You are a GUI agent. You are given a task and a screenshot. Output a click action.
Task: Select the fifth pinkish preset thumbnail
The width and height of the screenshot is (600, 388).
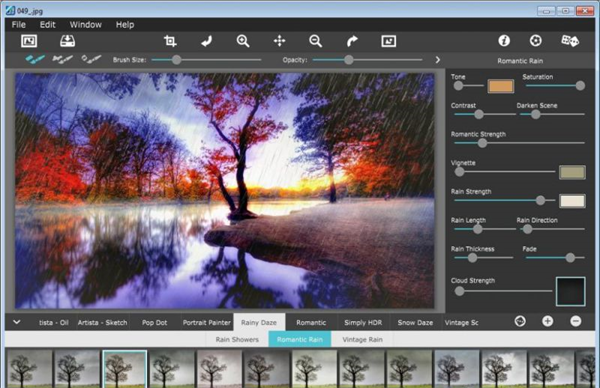coord(219,369)
